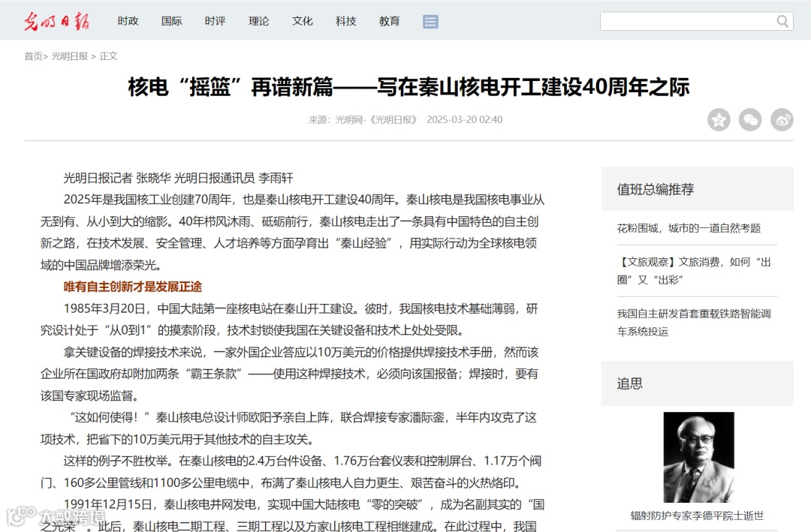The width and height of the screenshot is (811, 532).
Task: Click the search magnifier icon
Action: click(x=782, y=21)
